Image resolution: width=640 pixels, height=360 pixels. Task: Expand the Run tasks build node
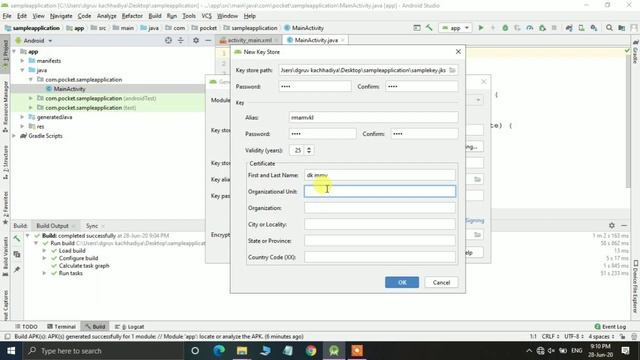[x=44, y=273]
